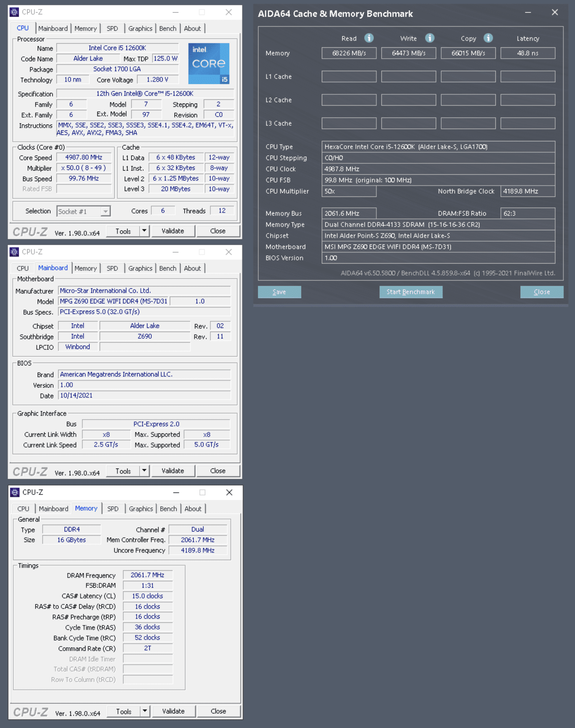Click Command Rate value 2T
This screenshot has width=575, height=728.
[x=148, y=648]
